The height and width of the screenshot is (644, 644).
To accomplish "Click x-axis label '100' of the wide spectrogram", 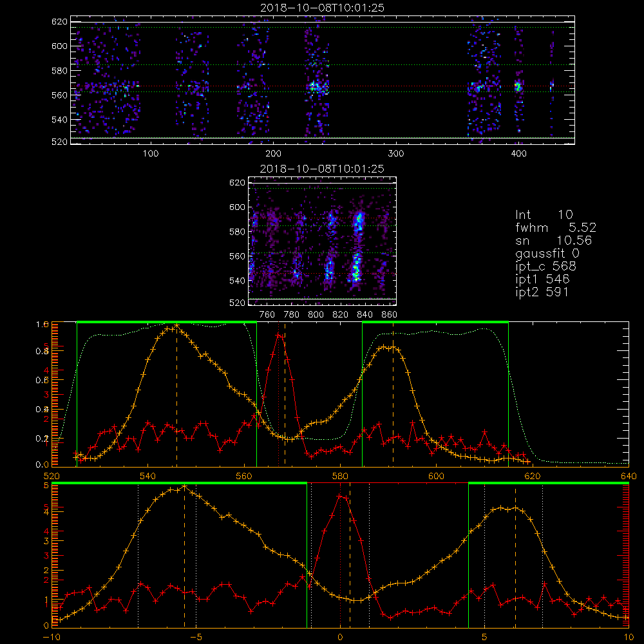I will click(x=151, y=154).
